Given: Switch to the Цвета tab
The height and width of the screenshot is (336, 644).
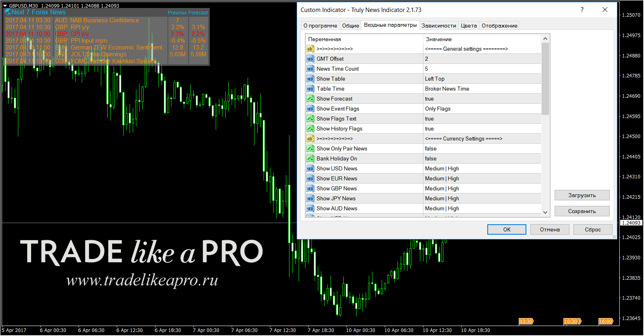Looking at the screenshot, I should click(x=469, y=26).
